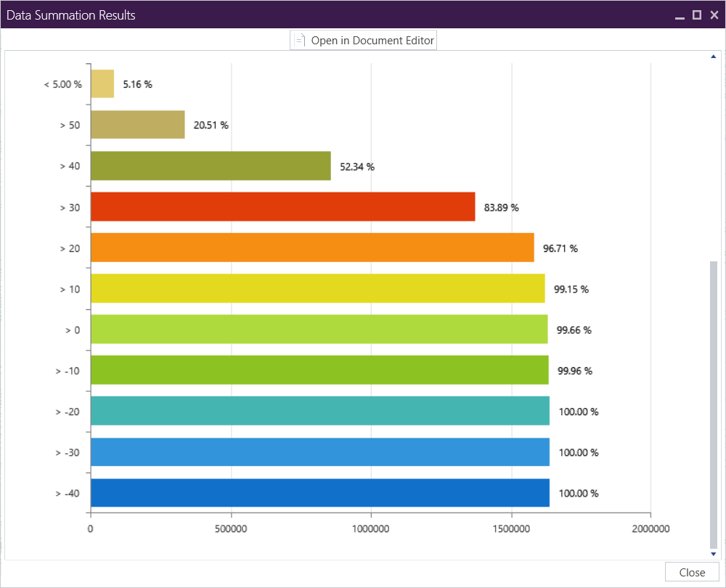726x588 pixels.
Task: Select the olive > 40 bar
Action: (x=211, y=166)
